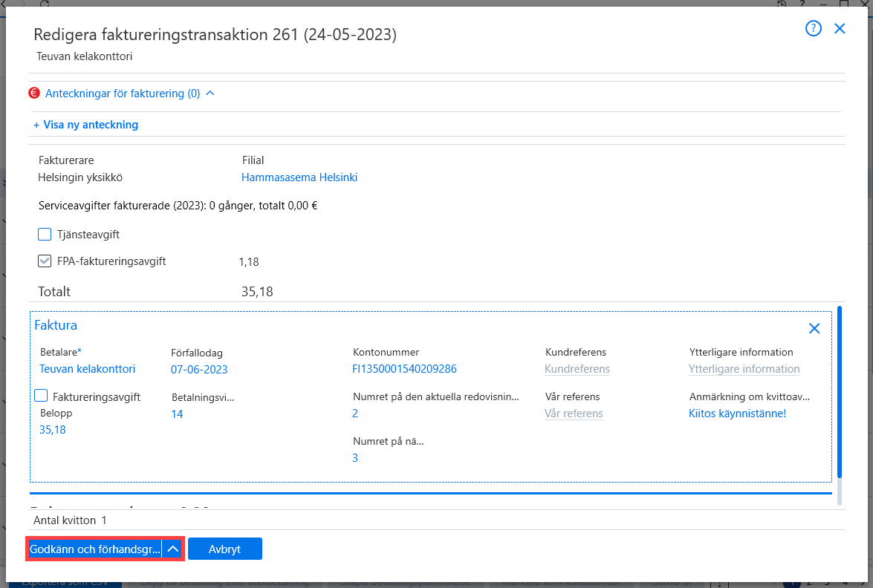This screenshot has width=873, height=588.
Task: Click the Helsingin yksikkö fakturerare text
Action: click(x=80, y=177)
